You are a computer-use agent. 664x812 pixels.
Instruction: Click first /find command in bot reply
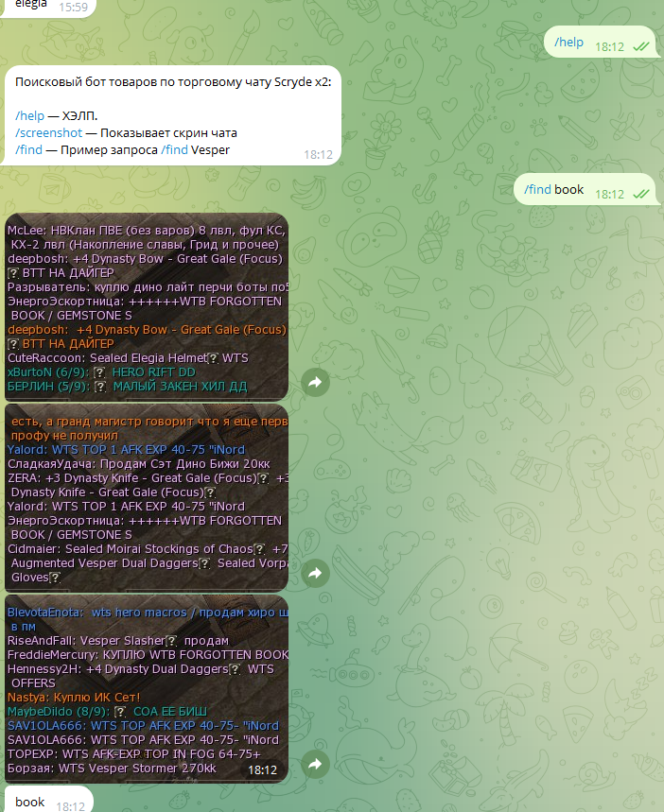click(28, 149)
